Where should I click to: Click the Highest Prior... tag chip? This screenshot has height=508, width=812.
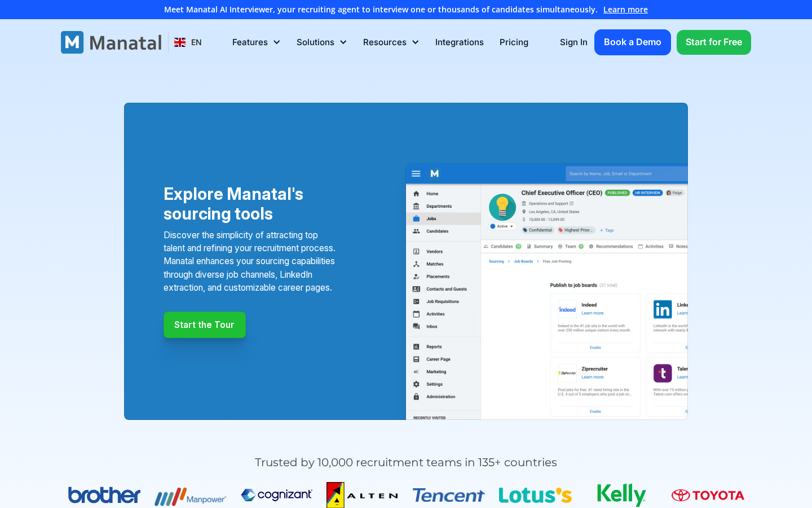[576, 230]
